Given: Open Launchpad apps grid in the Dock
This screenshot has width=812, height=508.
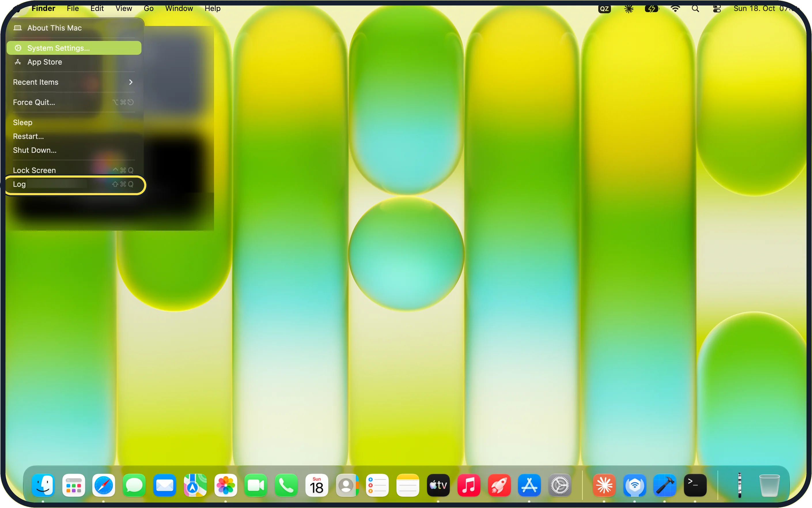Looking at the screenshot, I should 73,485.
